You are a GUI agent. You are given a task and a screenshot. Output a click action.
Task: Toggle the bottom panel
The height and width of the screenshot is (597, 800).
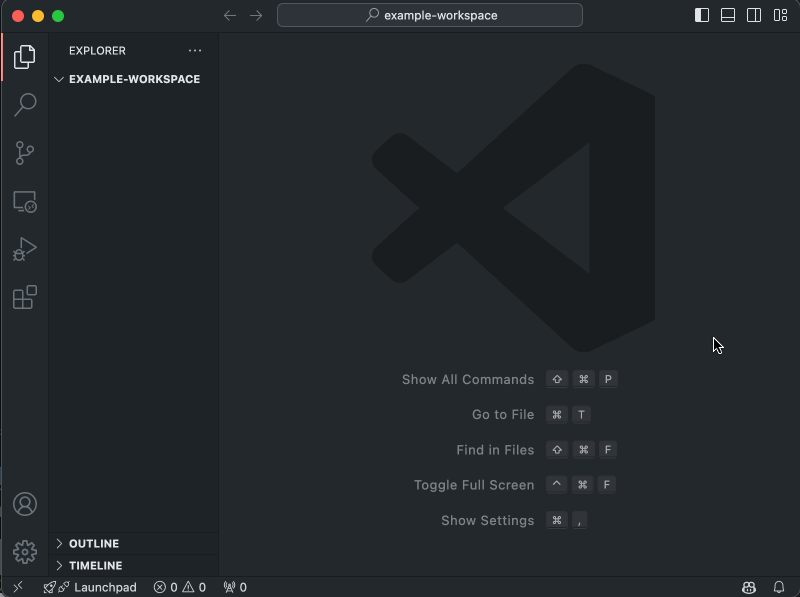pos(728,15)
